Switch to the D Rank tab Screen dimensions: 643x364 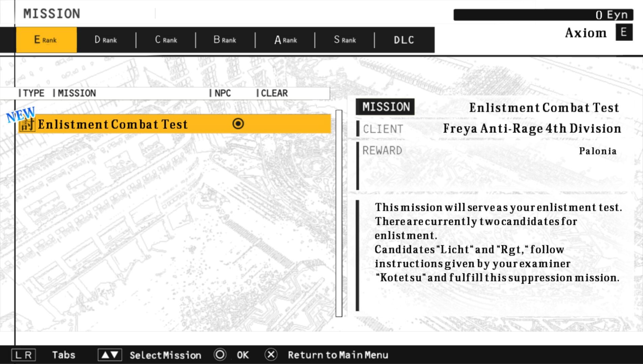pyautogui.click(x=106, y=40)
